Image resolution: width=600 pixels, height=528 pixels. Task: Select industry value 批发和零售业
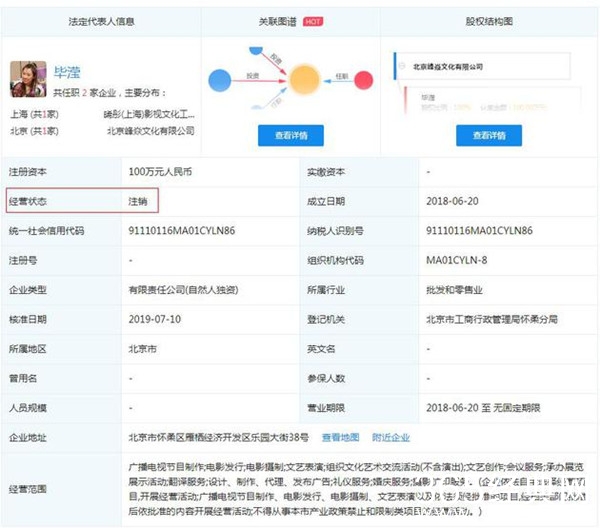454,290
